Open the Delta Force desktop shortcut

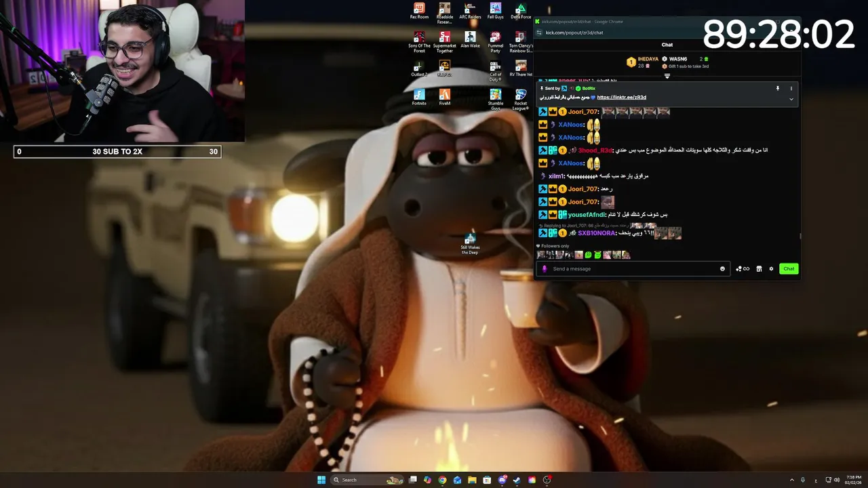[x=521, y=11]
